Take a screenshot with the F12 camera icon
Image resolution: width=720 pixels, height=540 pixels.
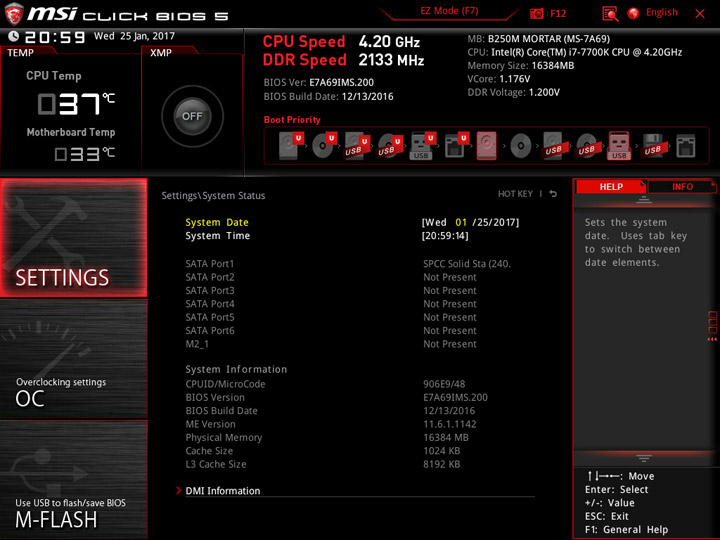[x=536, y=14]
